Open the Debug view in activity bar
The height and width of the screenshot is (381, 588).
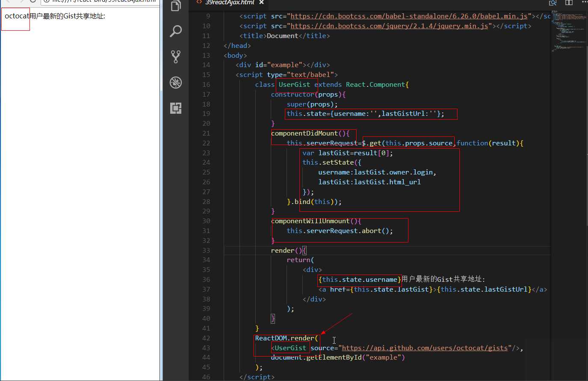pyautogui.click(x=176, y=82)
